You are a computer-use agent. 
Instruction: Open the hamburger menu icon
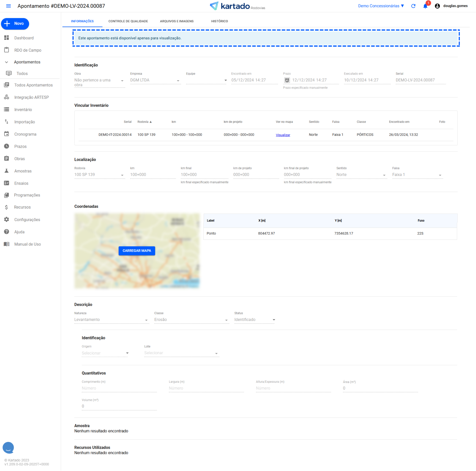coord(8,6)
